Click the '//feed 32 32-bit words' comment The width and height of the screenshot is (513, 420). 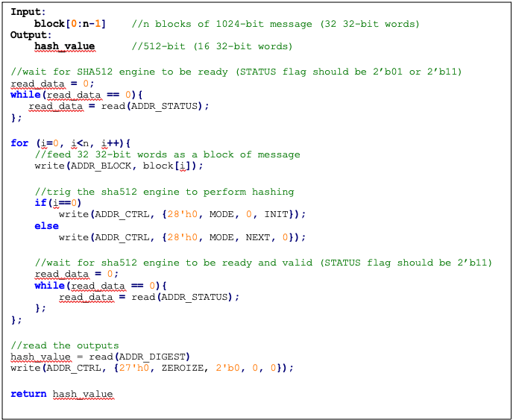coord(167,154)
